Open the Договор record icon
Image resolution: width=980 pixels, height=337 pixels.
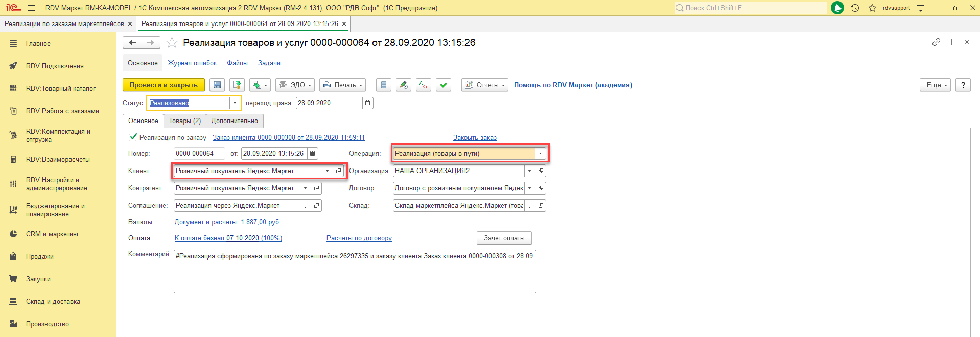click(541, 188)
